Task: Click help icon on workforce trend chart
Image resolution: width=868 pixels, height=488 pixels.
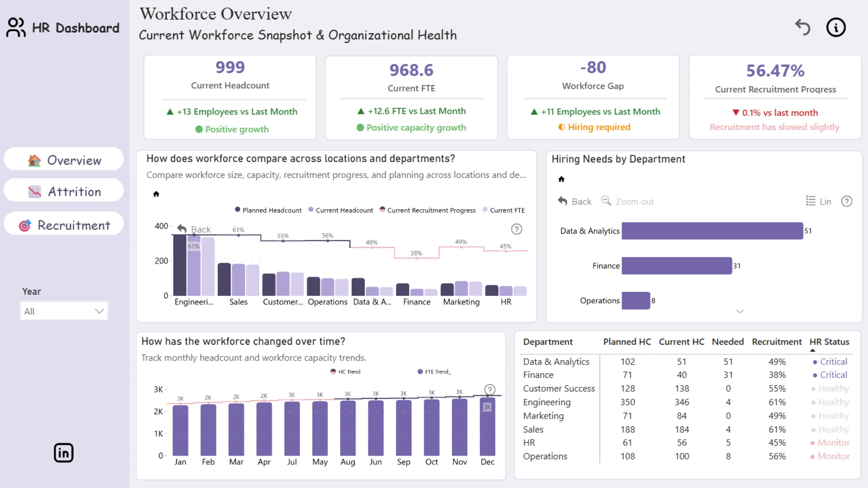Action: point(490,389)
